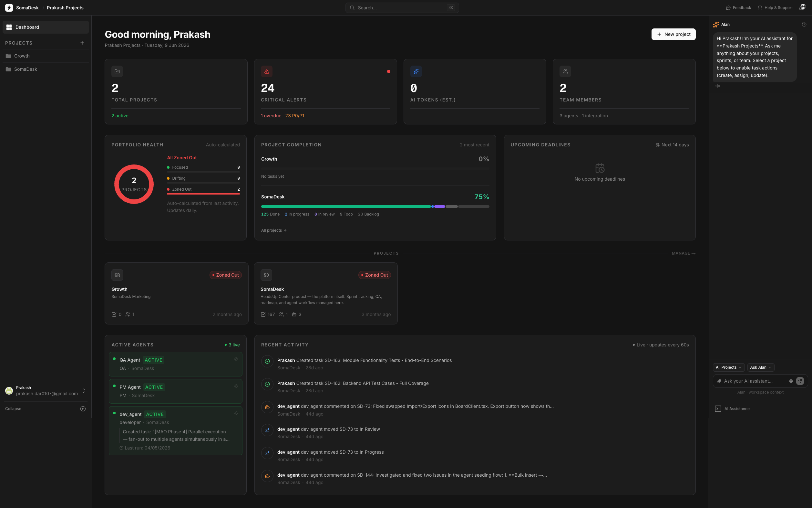The height and width of the screenshot is (508, 812).
Task: Open Feedback in the top bar
Action: pyautogui.click(x=738, y=8)
